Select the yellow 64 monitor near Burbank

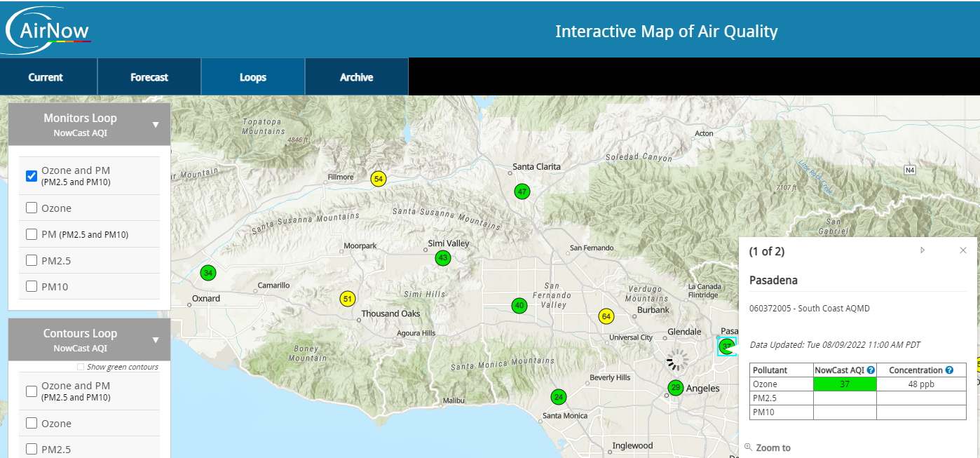(x=606, y=316)
